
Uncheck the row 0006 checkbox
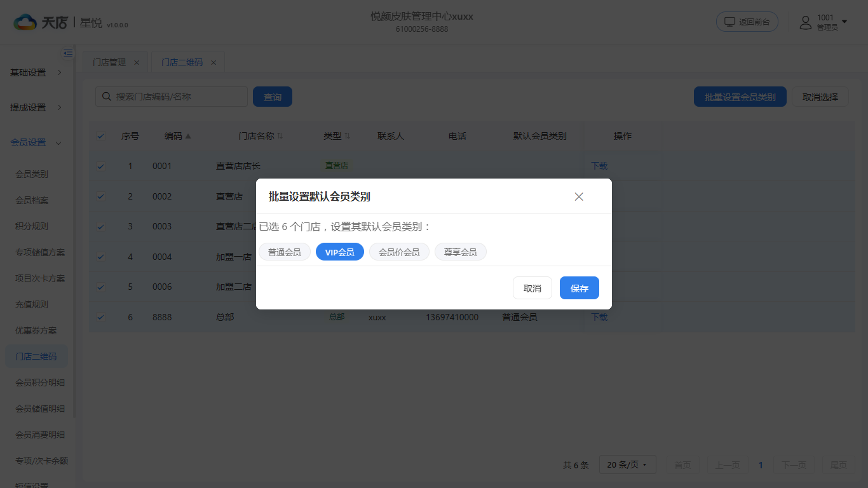pos(100,287)
